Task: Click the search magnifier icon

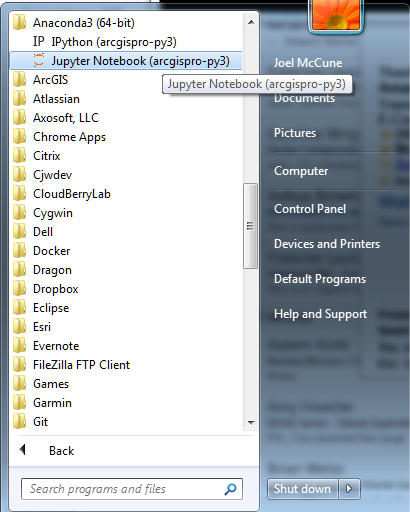Action: coord(230,489)
